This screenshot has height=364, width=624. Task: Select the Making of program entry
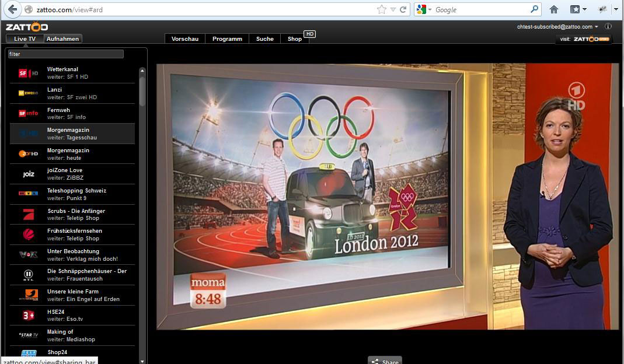(x=72, y=335)
